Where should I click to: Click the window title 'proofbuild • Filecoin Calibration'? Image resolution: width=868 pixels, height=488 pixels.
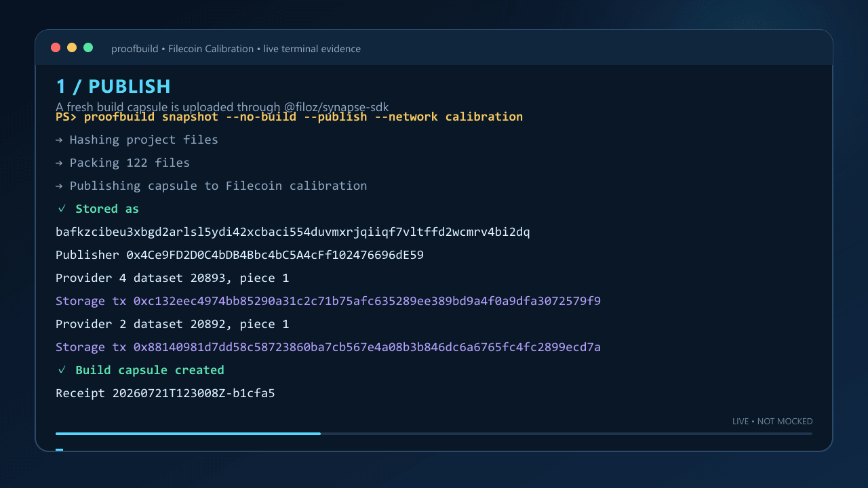(182, 49)
